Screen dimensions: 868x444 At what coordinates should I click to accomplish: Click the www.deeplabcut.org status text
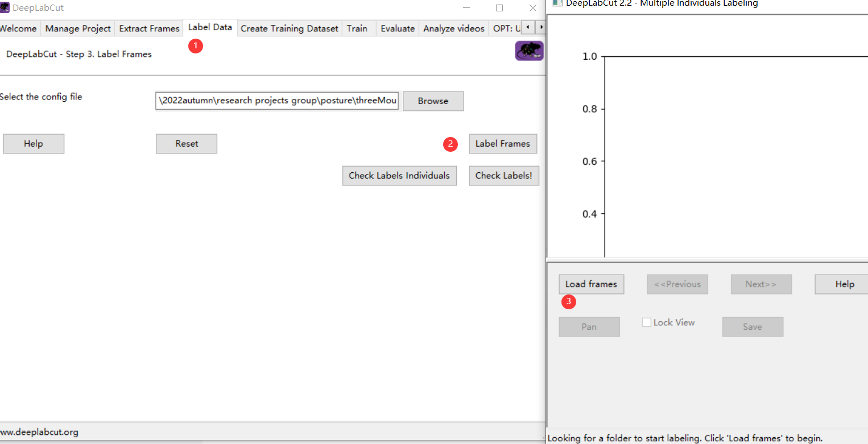[39, 432]
